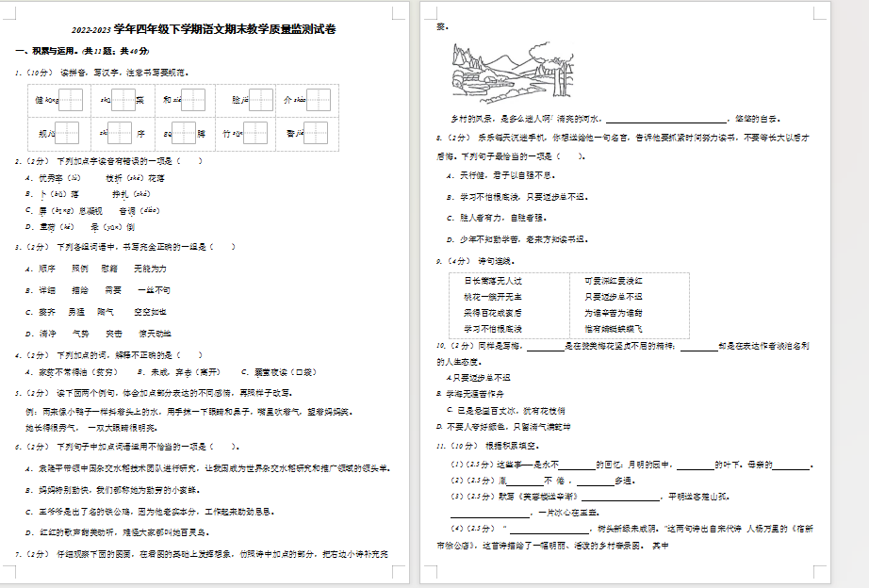
Task: Click the writing box beside 健
Action: point(71,100)
